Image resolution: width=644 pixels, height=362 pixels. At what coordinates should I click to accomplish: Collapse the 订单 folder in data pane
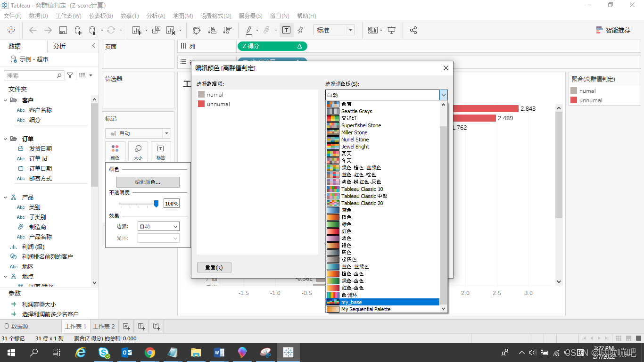[x=5, y=139]
